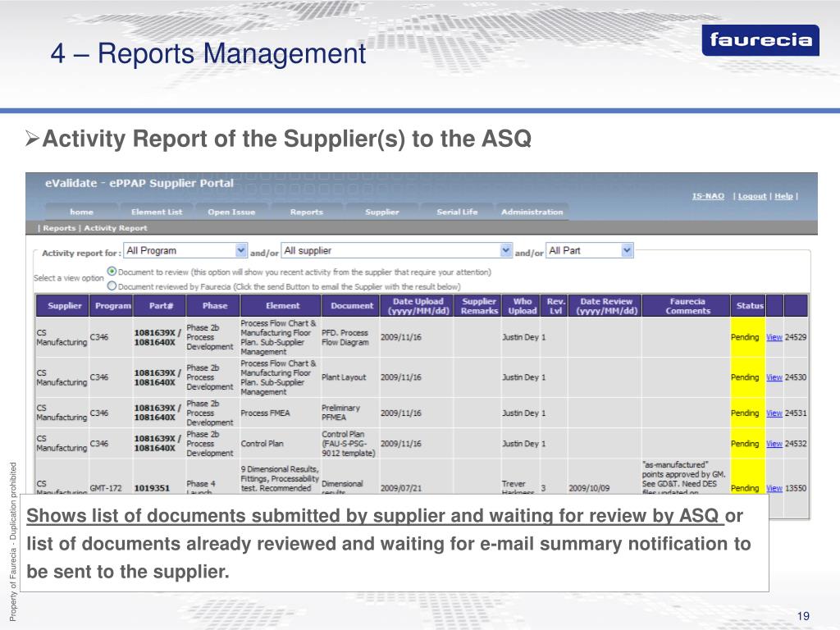Click the Faurecia logo
The width and height of the screenshot is (840, 630).
[x=760, y=40]
